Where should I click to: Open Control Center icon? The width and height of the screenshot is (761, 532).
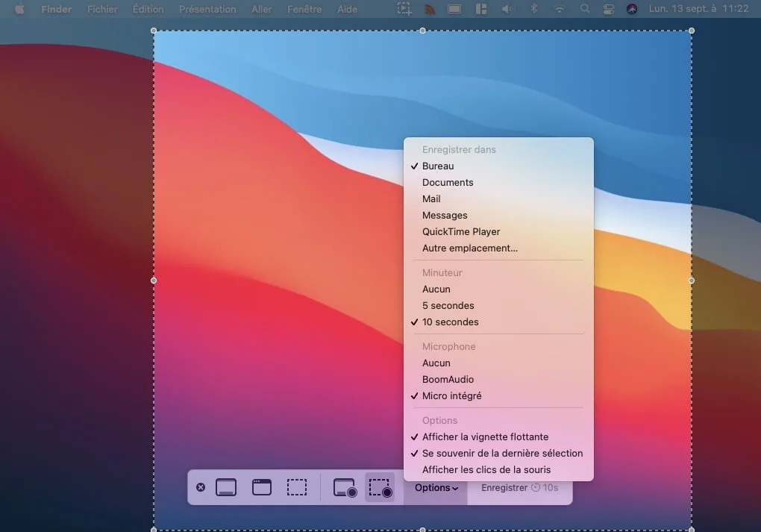608,9
